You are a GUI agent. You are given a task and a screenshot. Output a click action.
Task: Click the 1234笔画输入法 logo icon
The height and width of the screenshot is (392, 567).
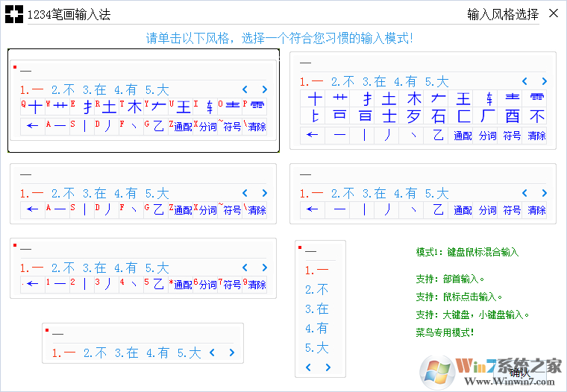click(14, 14)
